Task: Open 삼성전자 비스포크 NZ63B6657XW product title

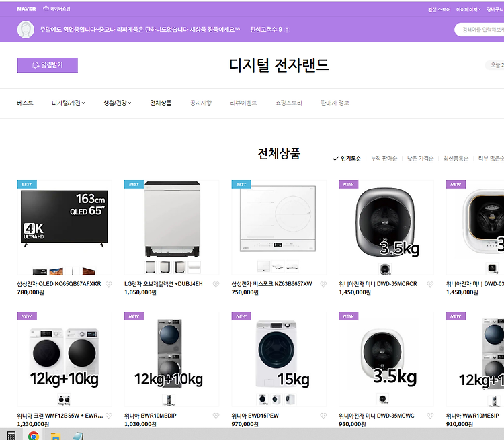Action: click(272, 284)
